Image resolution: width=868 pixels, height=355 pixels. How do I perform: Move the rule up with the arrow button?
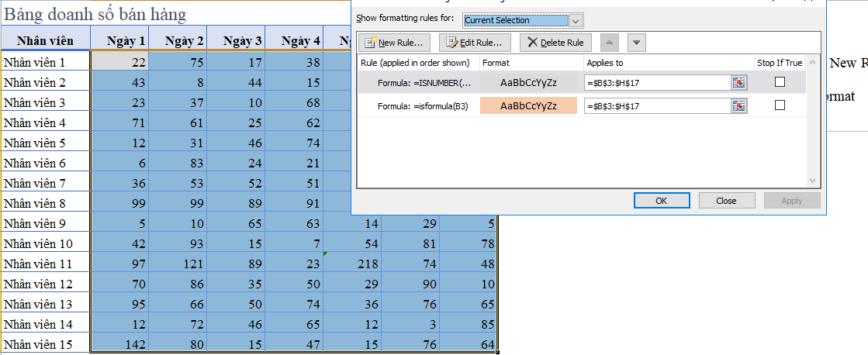[x=610, y=43]
